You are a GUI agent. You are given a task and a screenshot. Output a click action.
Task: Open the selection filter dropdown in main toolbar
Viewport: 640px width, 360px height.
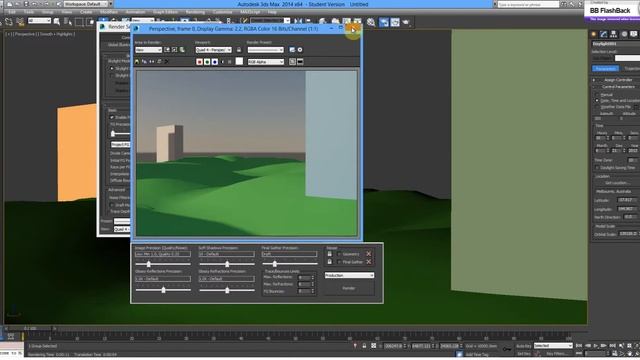click(39, 20)
